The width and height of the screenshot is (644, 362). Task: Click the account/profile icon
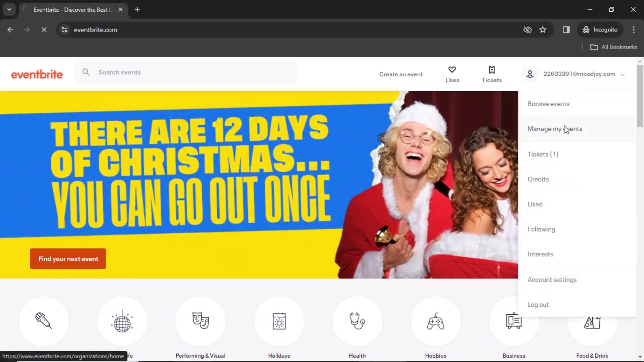point(530,74)
